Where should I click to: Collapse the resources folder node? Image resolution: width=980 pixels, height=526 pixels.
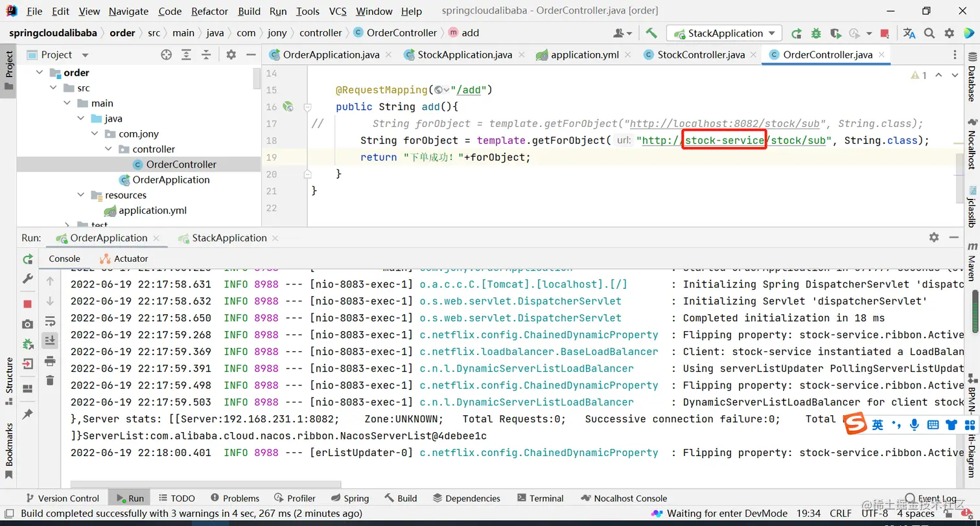click(x=81, y=195)
